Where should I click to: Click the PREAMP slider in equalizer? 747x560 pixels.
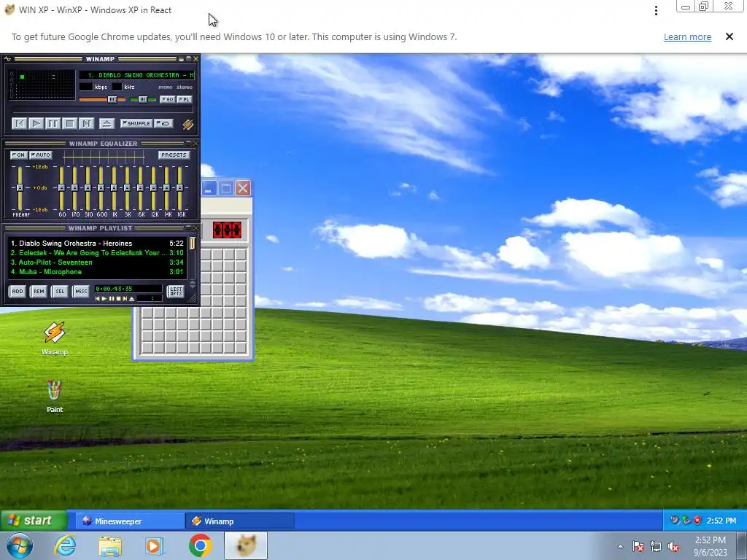20,188
